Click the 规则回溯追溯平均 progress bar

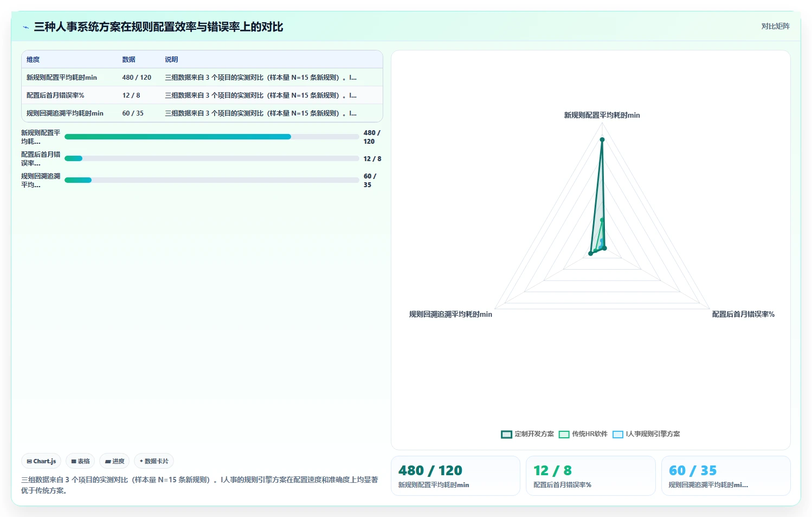click(212, 180)
